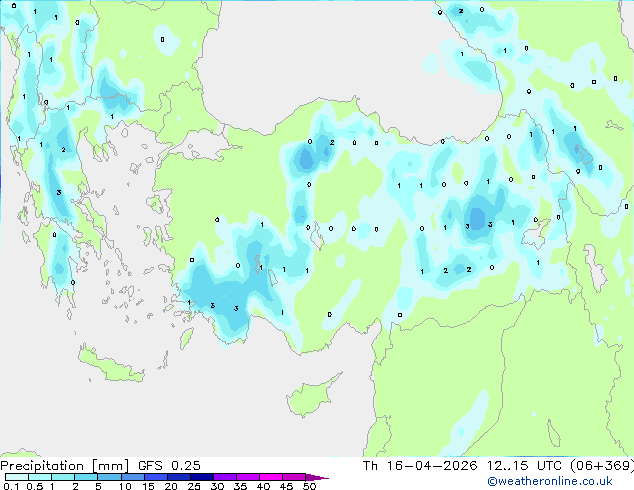Select the 35–40 mm legend color swatch

point(247,477)
